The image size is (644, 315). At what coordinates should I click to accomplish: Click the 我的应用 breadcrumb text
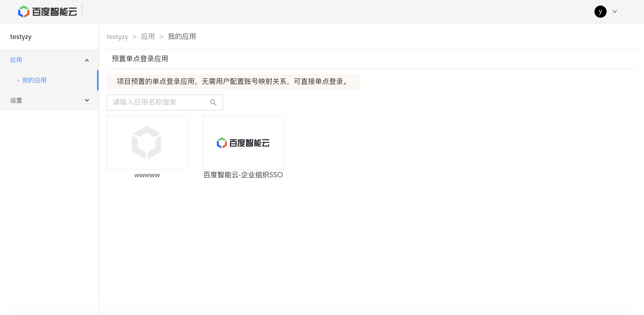pos(182,37)
